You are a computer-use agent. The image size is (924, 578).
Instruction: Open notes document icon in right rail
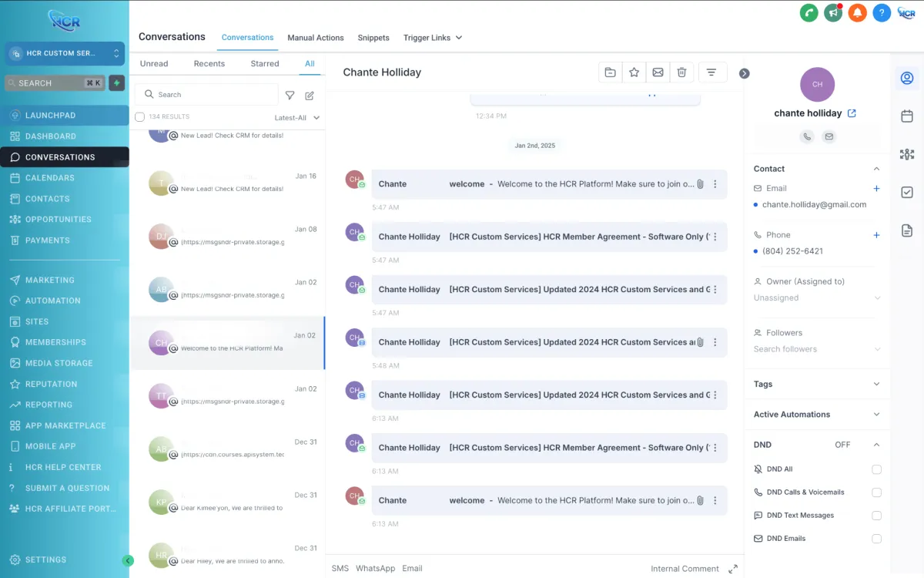pyautogui.click(x=907, y=230)
